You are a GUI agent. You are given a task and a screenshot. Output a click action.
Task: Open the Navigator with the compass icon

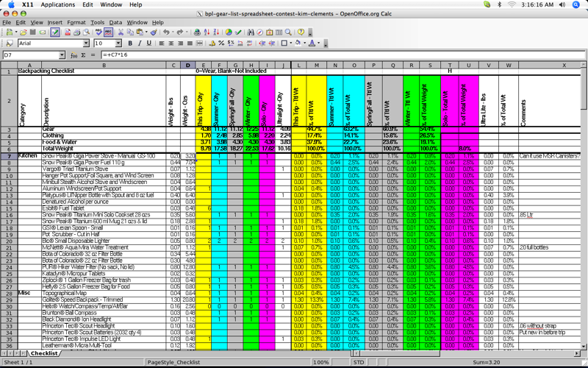click(x=260, y=32)
